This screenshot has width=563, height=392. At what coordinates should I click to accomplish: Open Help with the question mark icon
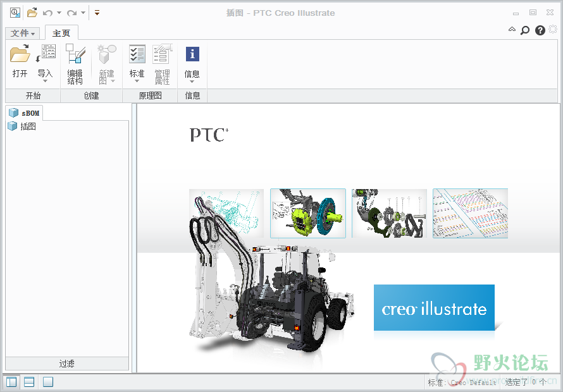pyautogui.click(x=540, y=30)
